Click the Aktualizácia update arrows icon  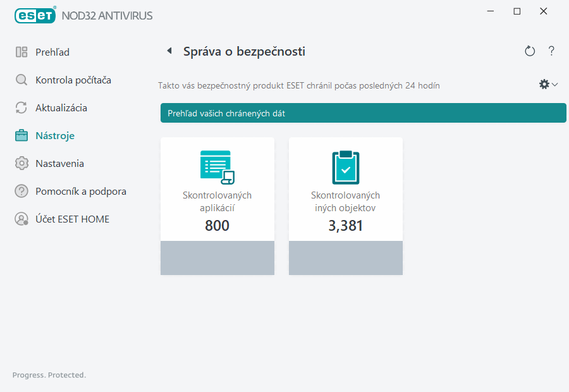21,107
